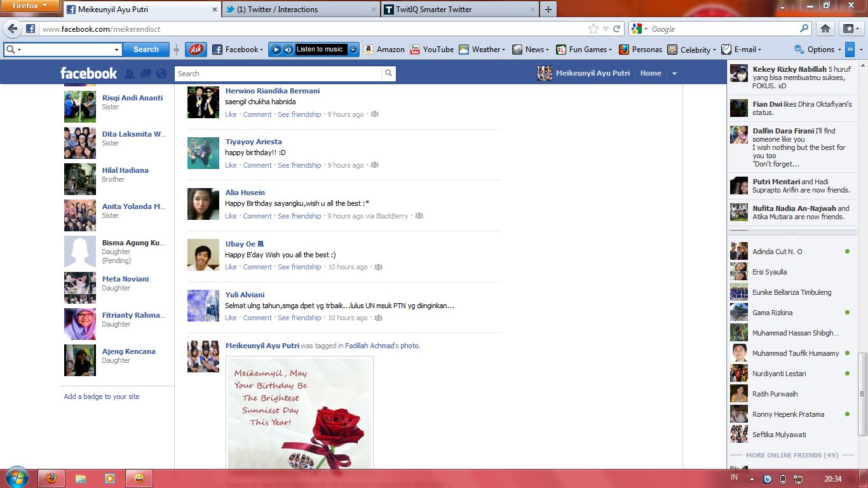Open Facebook friend requests icon
Image resolution: width=868 pixels, height=488 pixels.
[130, 74]
